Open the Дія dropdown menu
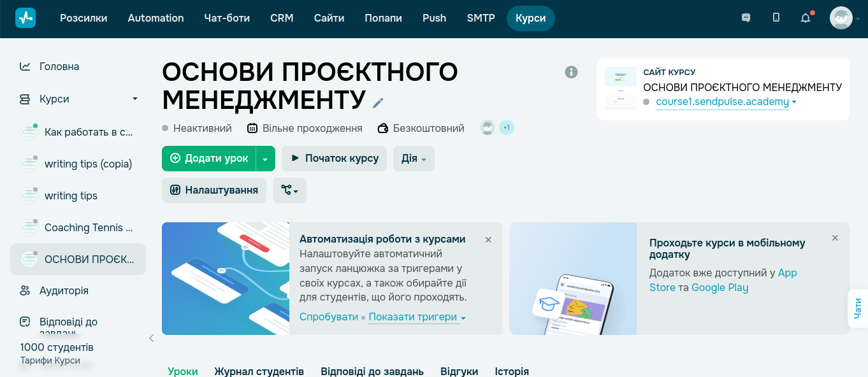 pos(414,158)
